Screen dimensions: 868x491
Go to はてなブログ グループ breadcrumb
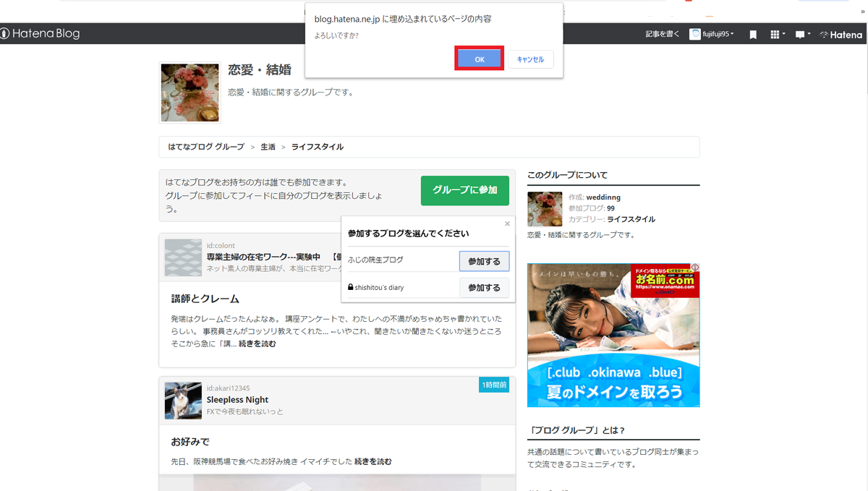point(206,147)
